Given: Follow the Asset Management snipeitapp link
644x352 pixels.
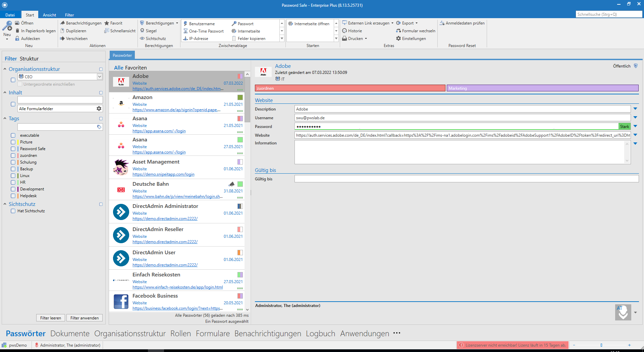Looking at the screenshot, I should [x=163, y=174].
